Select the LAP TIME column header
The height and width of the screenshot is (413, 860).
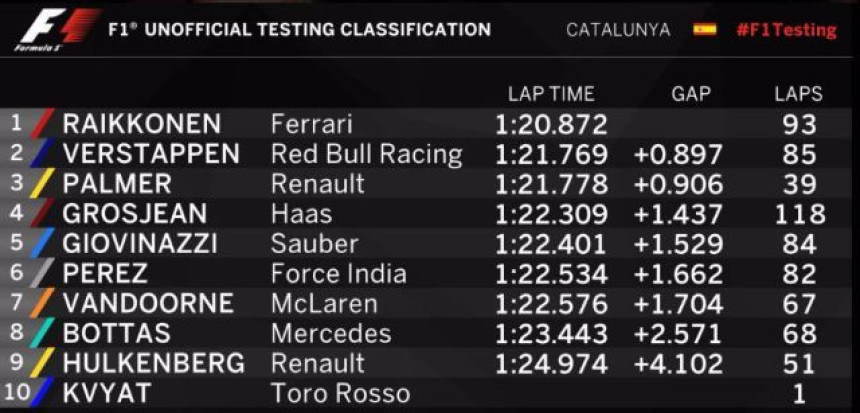[551, 94]
